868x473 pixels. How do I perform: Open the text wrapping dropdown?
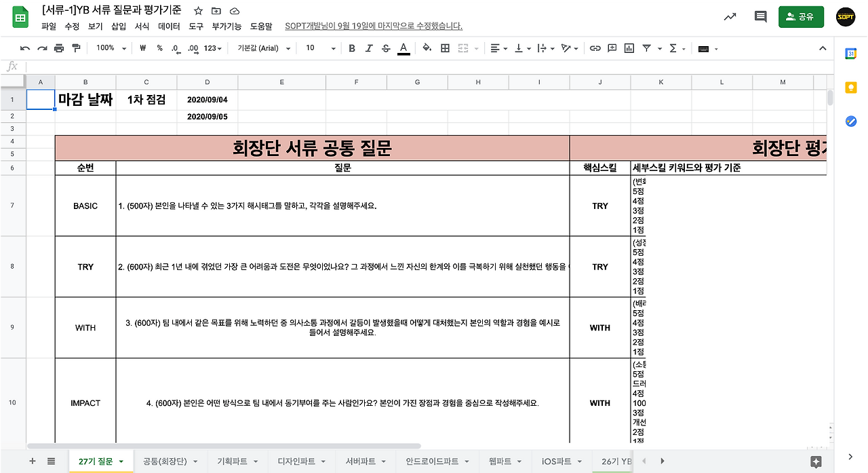click(x=545, y=48)
